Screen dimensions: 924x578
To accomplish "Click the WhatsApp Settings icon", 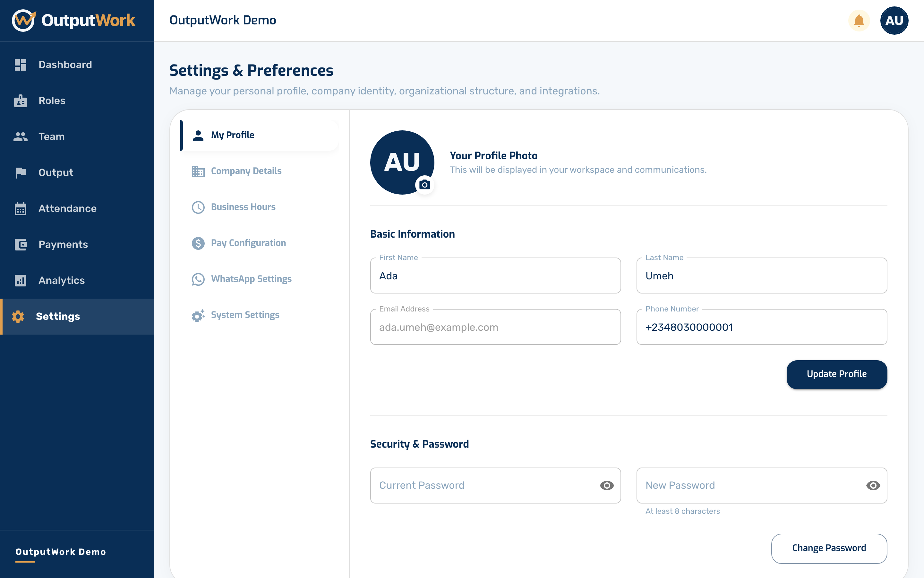I will [x=198, y=279].
